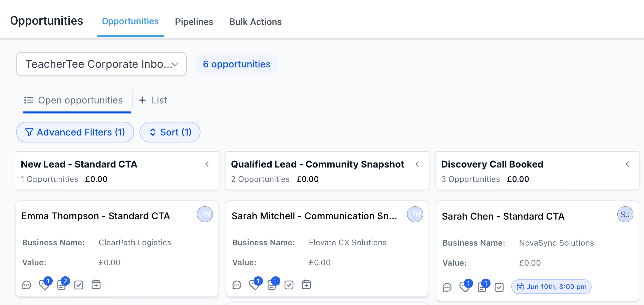This screenshot has height=305, width=644.
Task: Click ClearPath Logistics business name
Action: tap(135, 243)
